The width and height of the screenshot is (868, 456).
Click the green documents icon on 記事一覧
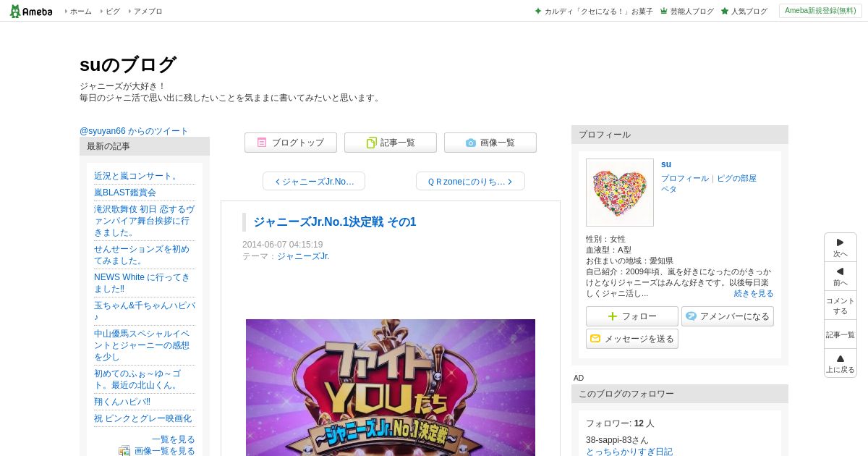[371, 143]
